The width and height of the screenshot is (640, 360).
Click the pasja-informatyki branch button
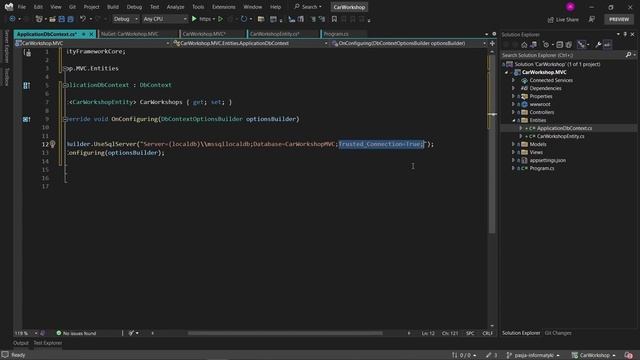[x=533, y=356]
